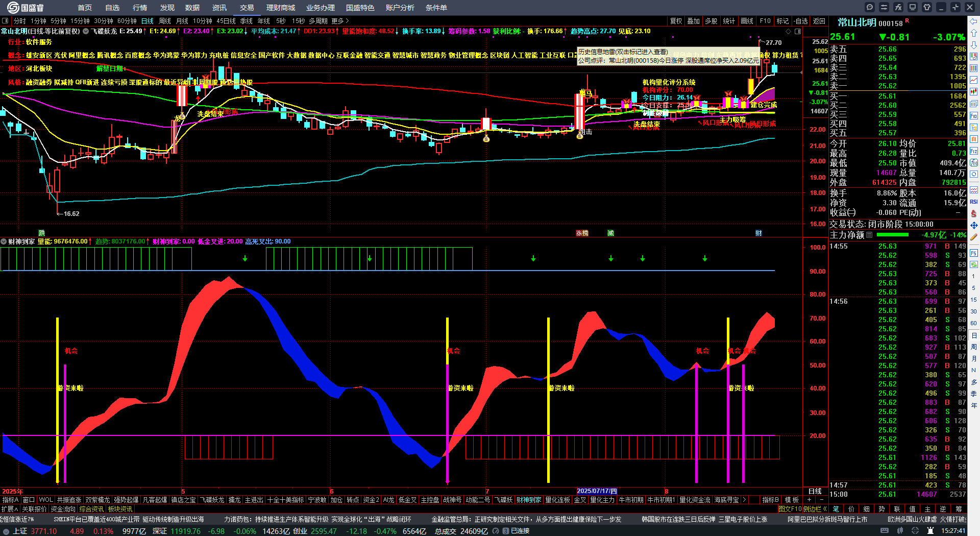Toggle the small checkbox left of 分时
Screen dimensions: 980x536
(x=5, y=21)
